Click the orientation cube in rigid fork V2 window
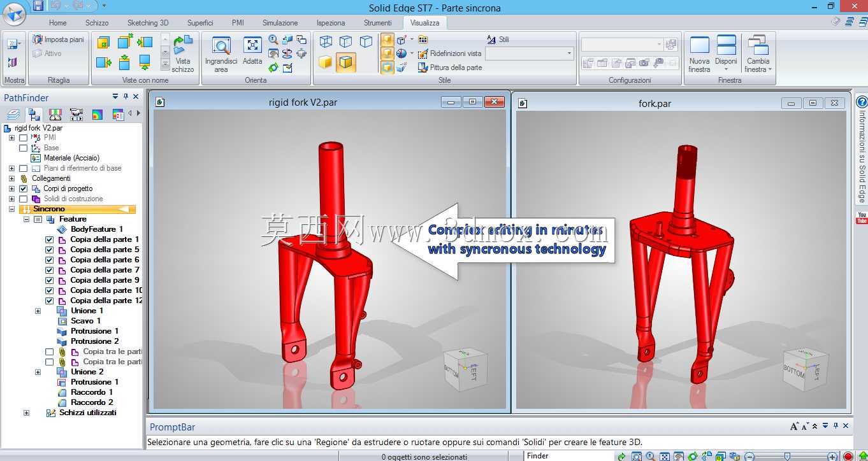 [x=465, y=369]
